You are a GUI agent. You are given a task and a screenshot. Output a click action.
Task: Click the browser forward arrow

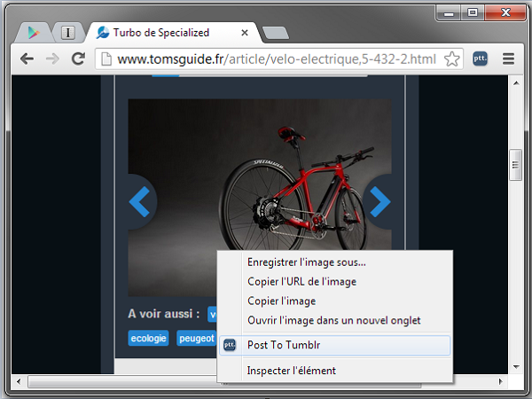[52, 59]
